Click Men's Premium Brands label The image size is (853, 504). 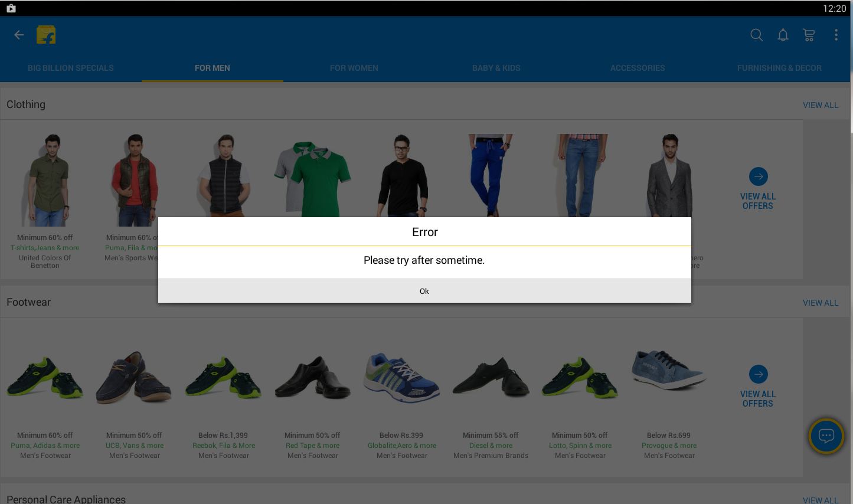tap(491, 456)
